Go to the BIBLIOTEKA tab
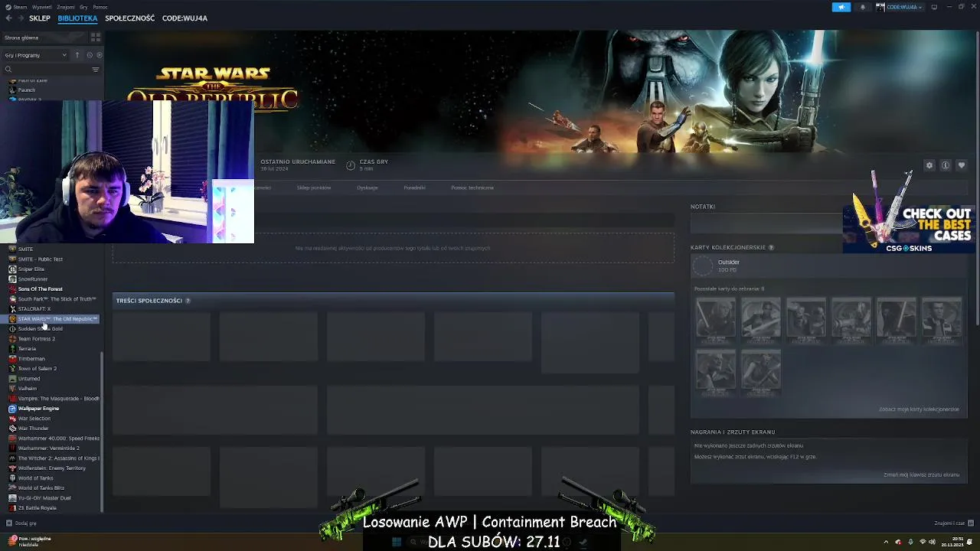Image resolution: width=980 pixels, height=551 pixels. click(77, 18)
